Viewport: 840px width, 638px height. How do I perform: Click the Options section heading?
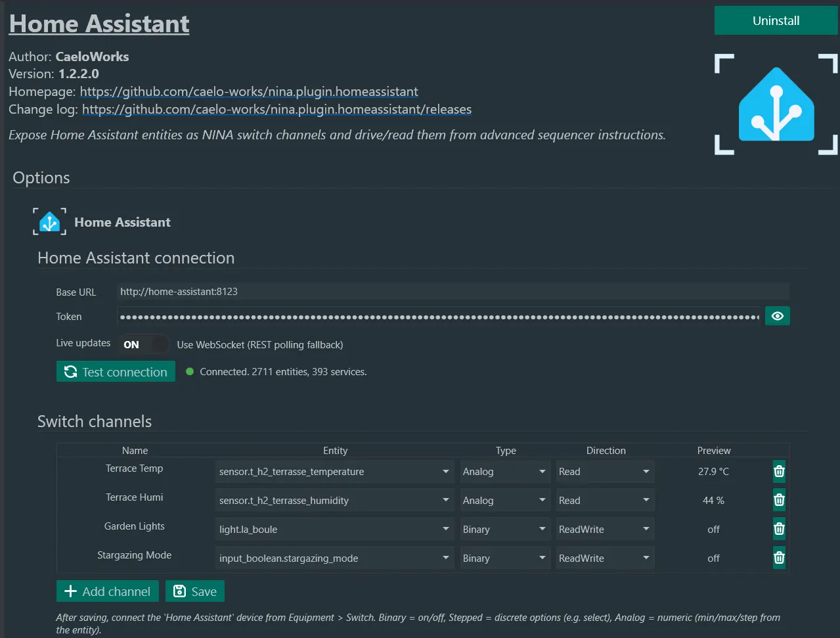41,178
